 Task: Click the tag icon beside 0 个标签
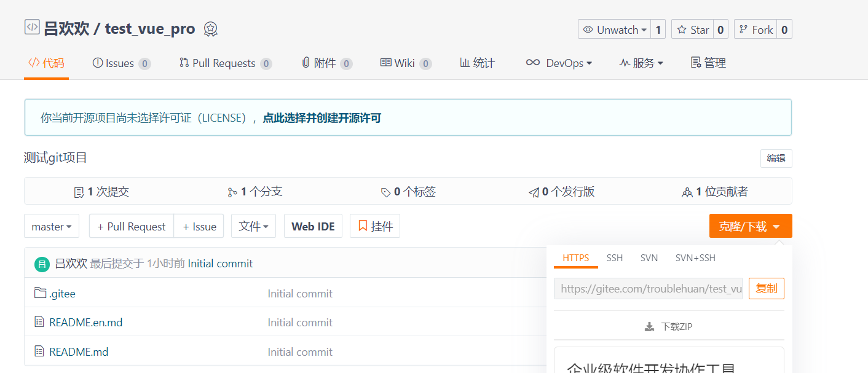click(x=385, y=192)
